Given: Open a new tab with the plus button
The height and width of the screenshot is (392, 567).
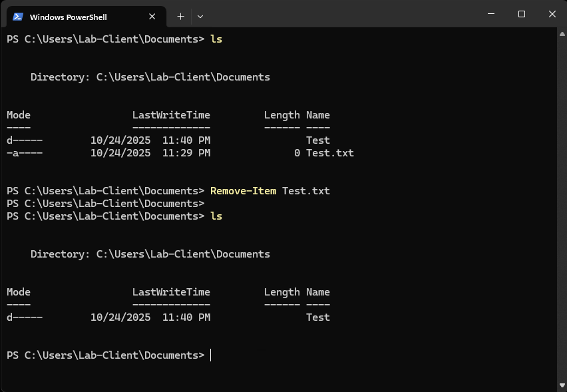Looking at the screenshot, I should coord(180,16).
